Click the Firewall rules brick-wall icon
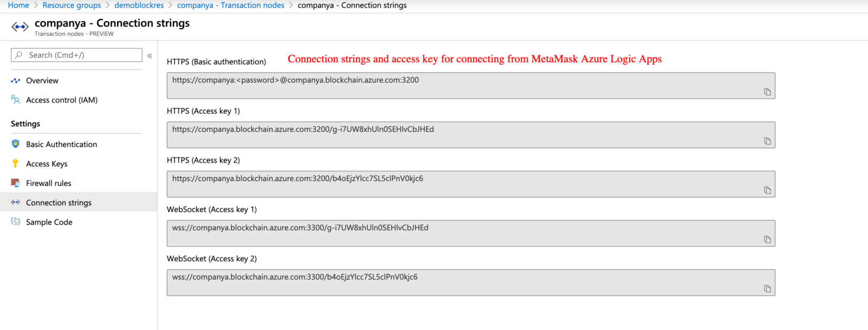This screenshot has height=330, width=868. pos(16,183)
